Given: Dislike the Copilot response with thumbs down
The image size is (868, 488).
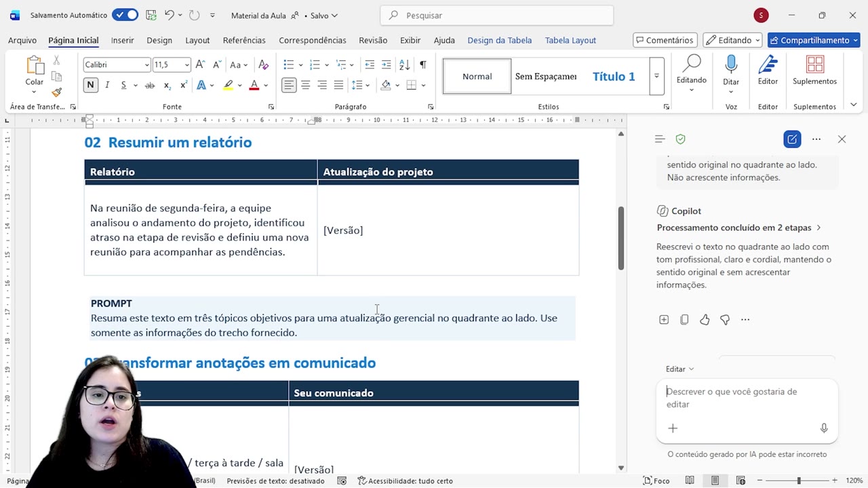Looking at the screenshot, I should point(725,319).
